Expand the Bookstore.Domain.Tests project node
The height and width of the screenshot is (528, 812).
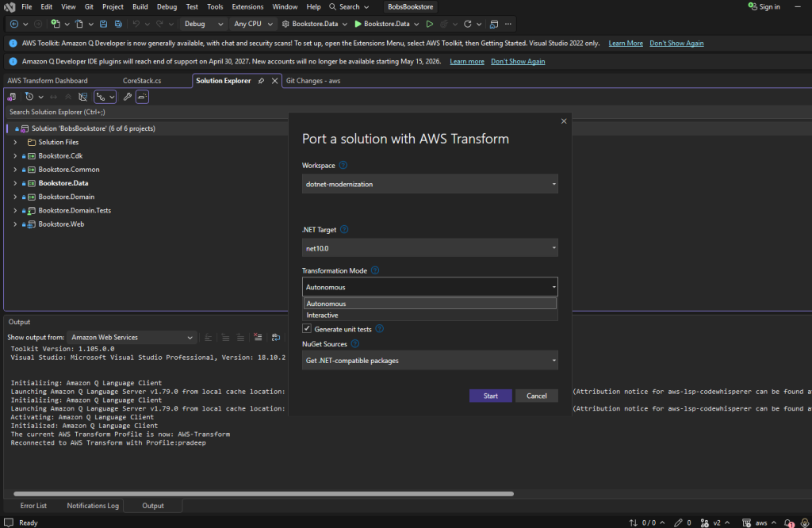[15, 211]
